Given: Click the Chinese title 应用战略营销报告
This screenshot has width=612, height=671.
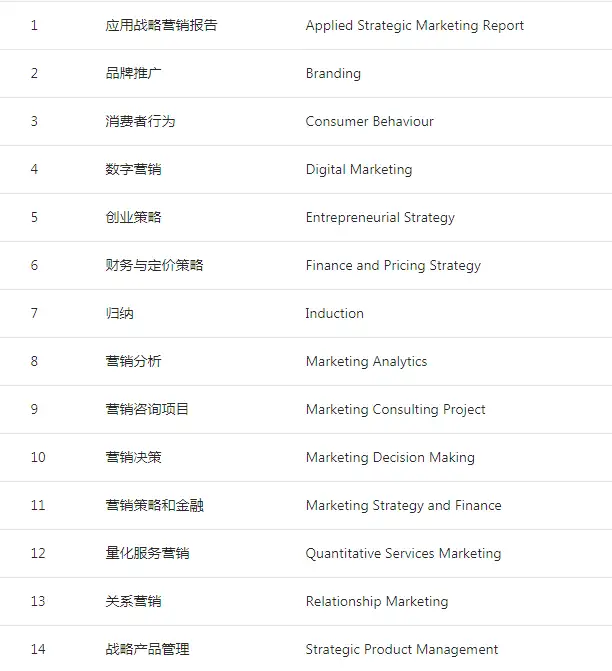Looking at the screenshot, I should tap(161, 25).
